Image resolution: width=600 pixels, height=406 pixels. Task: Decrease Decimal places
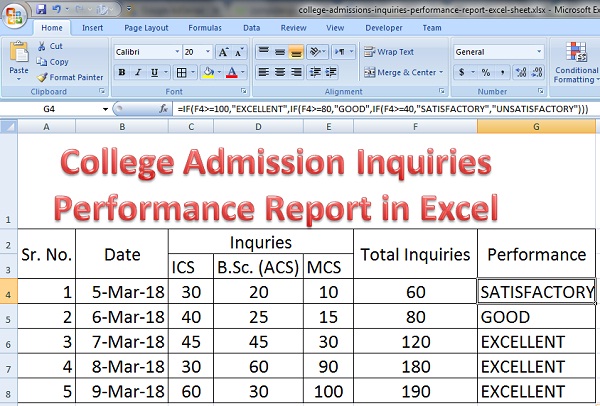(537, 72)
